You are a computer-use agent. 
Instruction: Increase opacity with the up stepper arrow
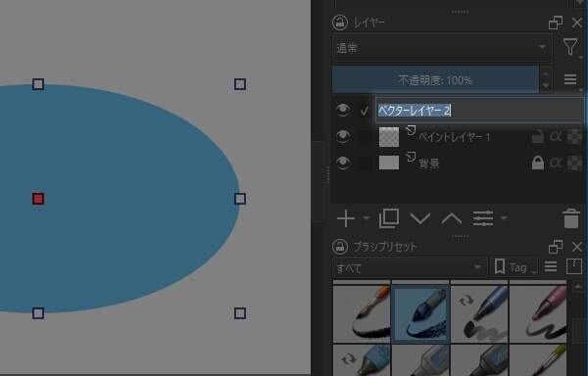546,73
